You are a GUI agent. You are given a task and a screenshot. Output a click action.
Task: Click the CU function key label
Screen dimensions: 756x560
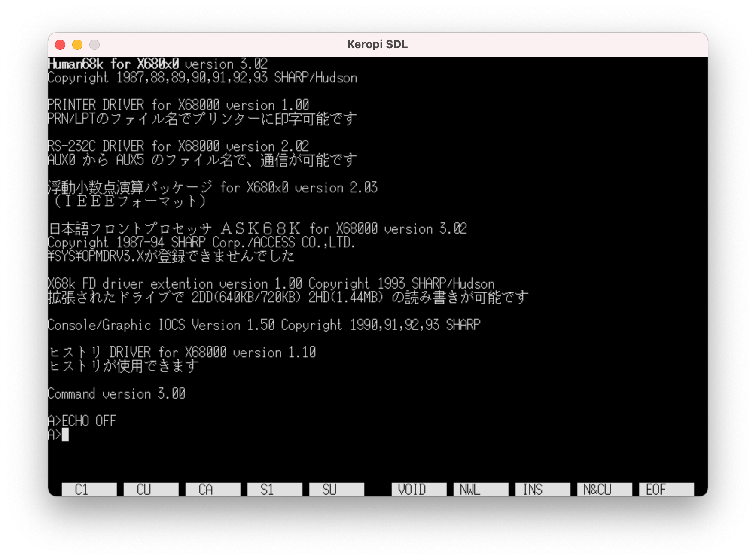(151, 490)
